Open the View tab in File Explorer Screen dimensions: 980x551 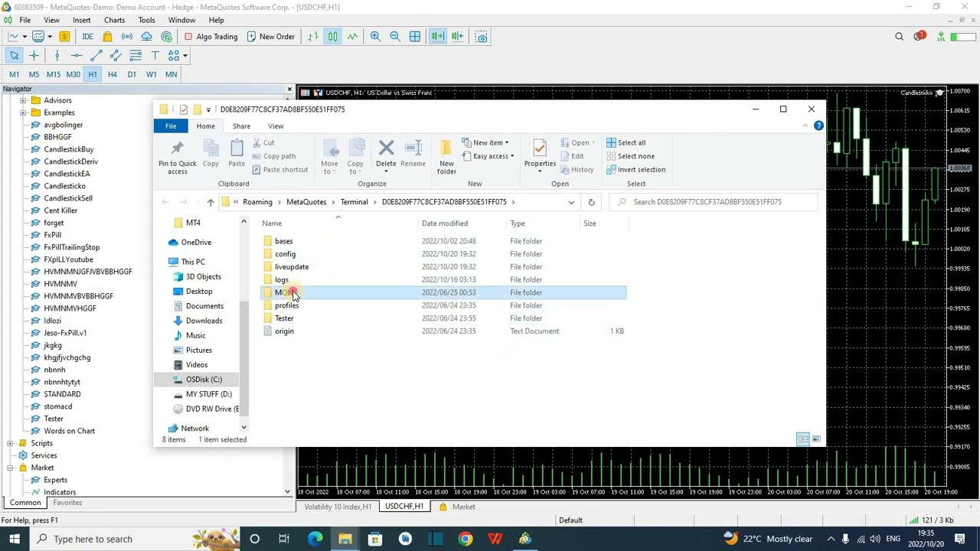coord(276,126)
